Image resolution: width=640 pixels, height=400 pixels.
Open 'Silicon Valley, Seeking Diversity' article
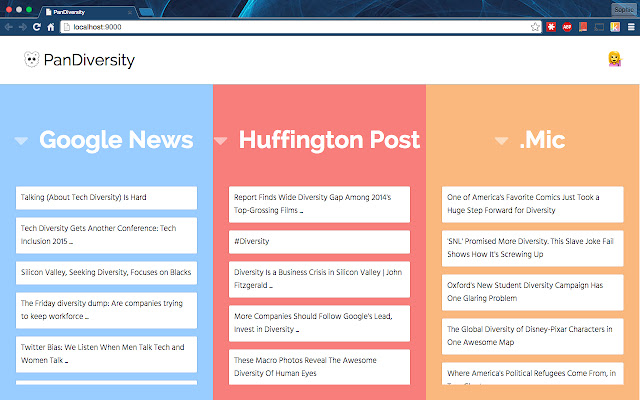click(107, 273)
